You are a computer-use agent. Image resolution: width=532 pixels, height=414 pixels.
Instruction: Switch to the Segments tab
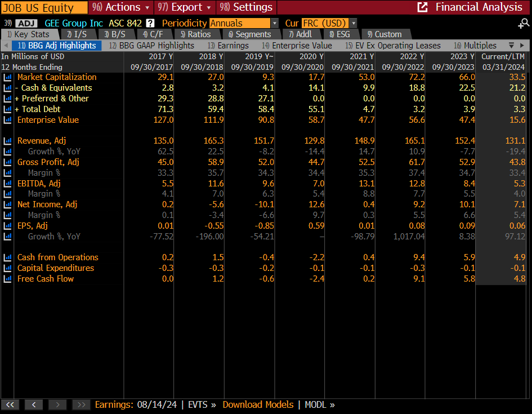pyautogui.click(x=250, y=34)
